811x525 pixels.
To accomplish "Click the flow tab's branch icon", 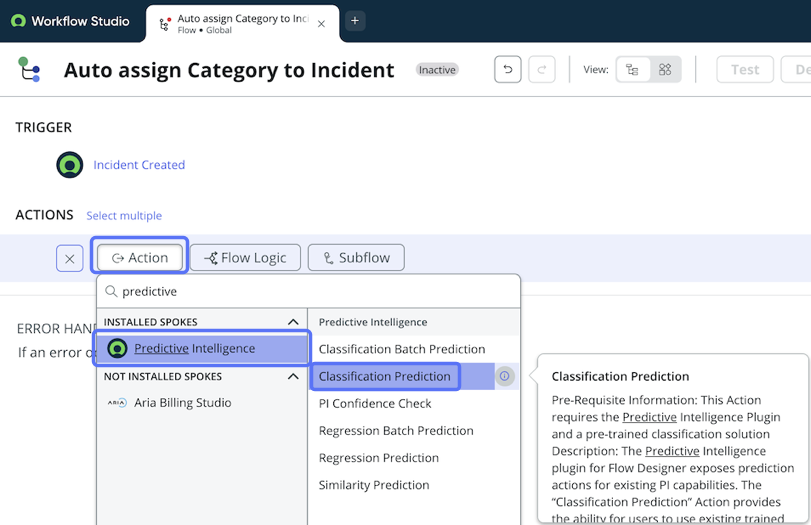I will coord(164,24).
